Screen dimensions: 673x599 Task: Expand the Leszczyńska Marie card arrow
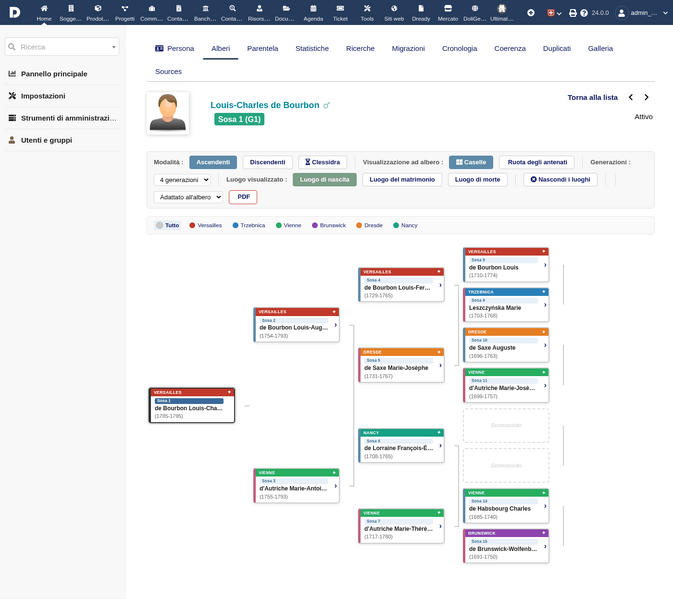545,305
